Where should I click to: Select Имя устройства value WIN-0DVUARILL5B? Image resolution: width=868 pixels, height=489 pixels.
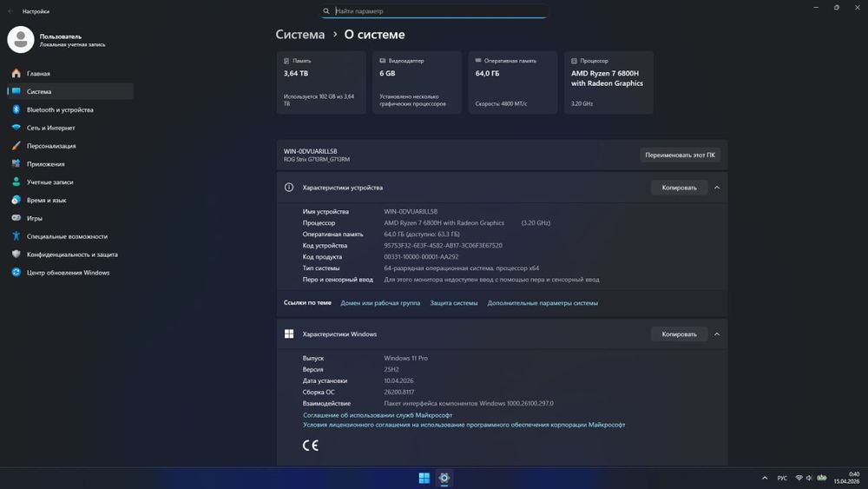[x=411, y=212]
